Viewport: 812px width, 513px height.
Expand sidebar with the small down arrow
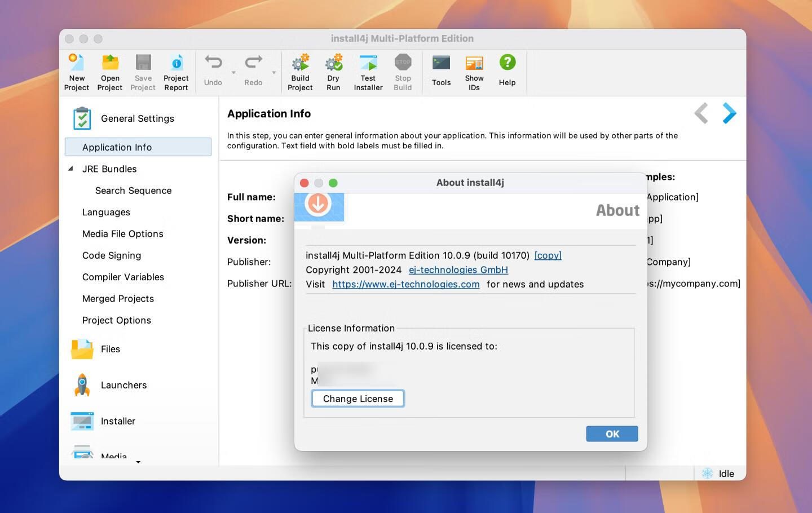tap(138, 462)
